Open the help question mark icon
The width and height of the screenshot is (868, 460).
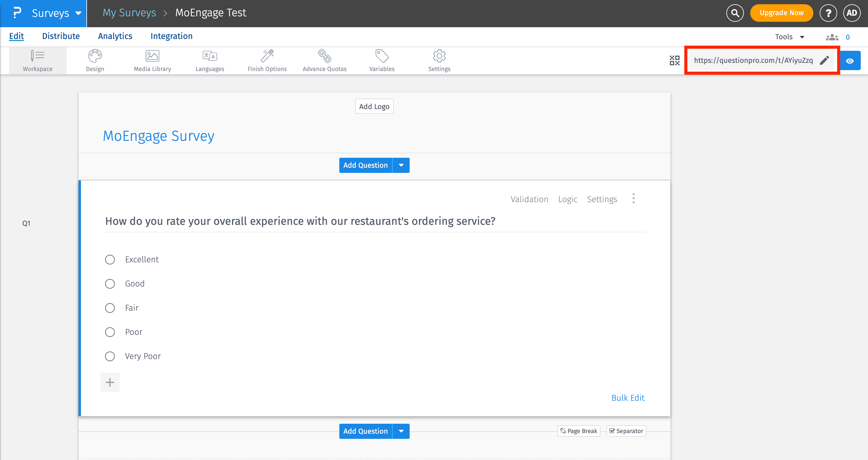(828, 13)
